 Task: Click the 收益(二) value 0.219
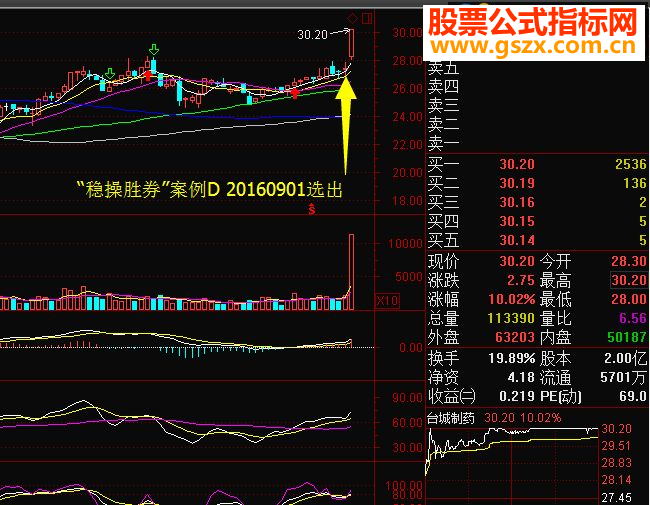point(517,397)
